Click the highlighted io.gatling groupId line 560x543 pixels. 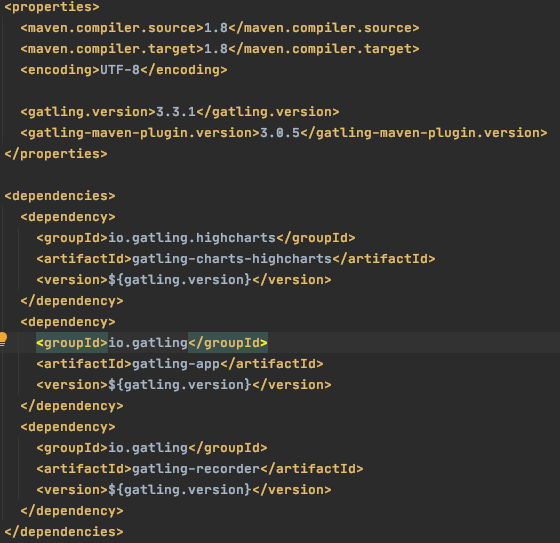[152, 343]
